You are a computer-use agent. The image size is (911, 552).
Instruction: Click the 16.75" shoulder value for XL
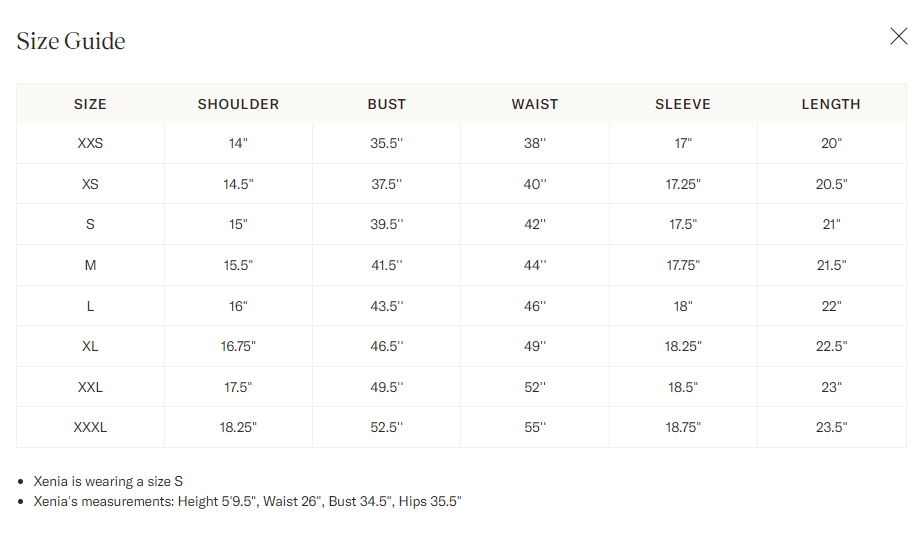(x=238, y=346)
